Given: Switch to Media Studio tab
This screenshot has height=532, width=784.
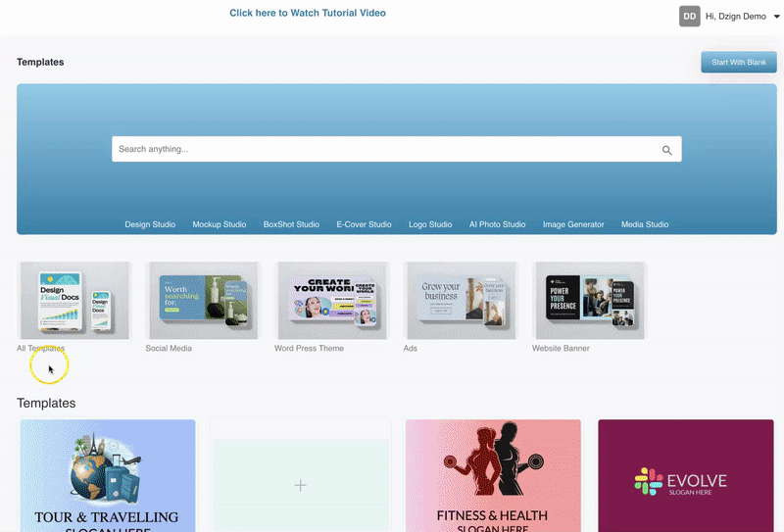Looking at the screenshot, I should point(645,224).
